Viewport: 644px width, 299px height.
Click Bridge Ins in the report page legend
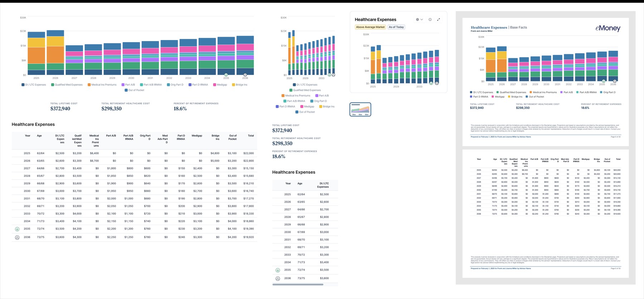click(x=515, y=97)
